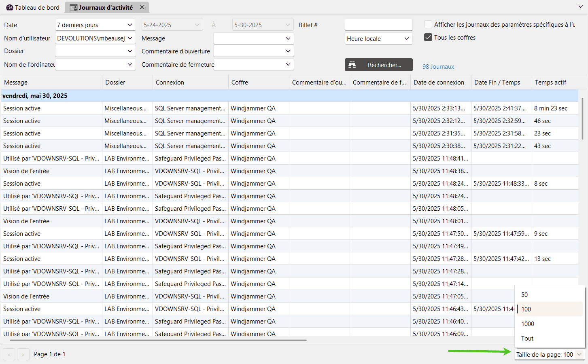Screen dimensions: 588x364
Task: Go to next page arrow
Action: tap(23, 354)
